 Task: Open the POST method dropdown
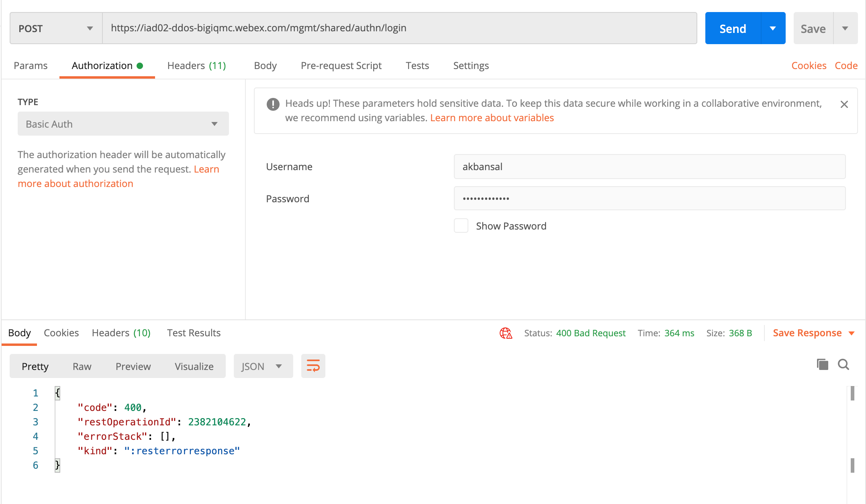(x=56, y=28)
